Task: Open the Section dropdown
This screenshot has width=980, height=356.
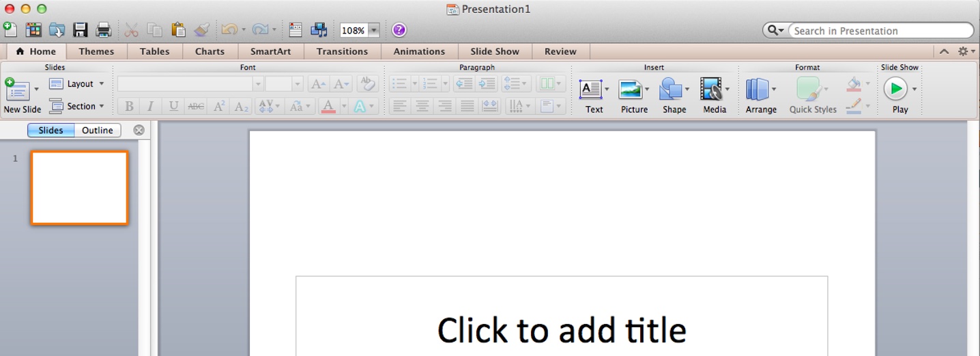Action: [76, 106]
